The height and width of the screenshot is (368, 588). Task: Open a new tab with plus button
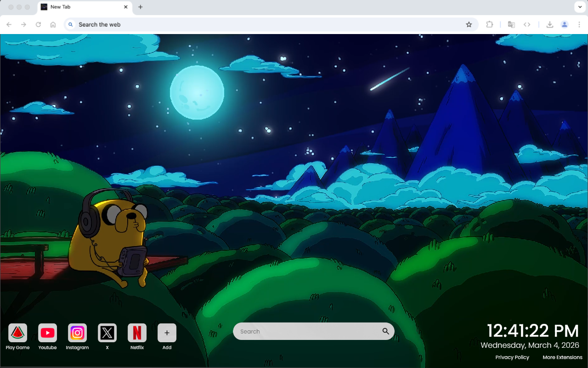[x=141, y=7]
